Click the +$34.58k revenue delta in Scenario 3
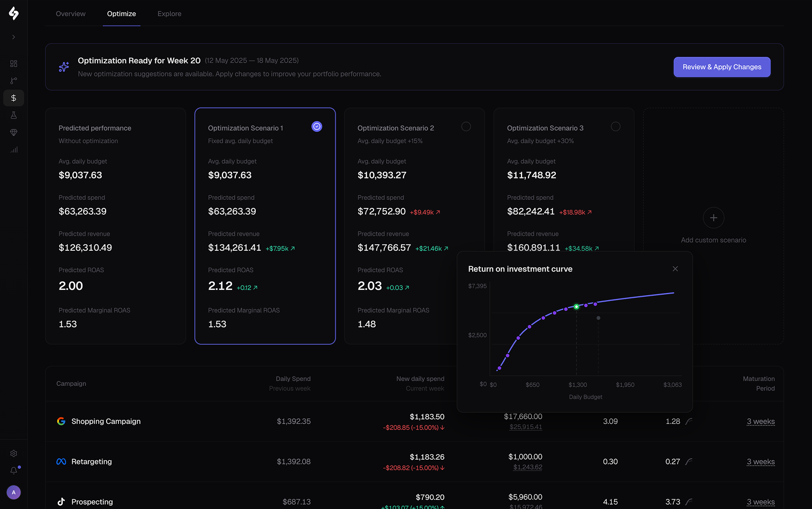 point(582,249)
